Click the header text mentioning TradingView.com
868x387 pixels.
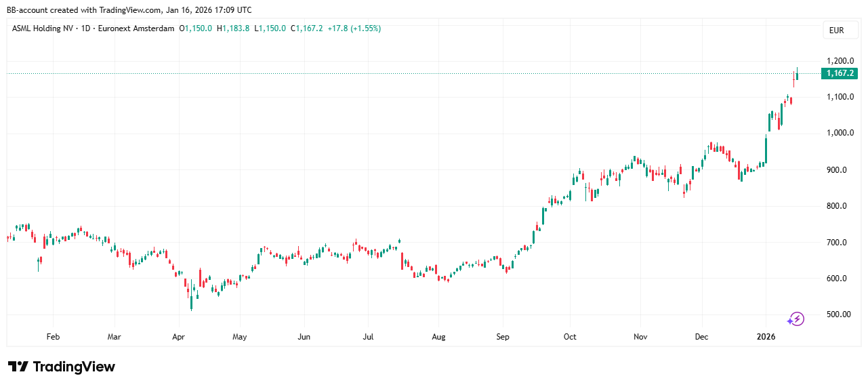(129, 10)
